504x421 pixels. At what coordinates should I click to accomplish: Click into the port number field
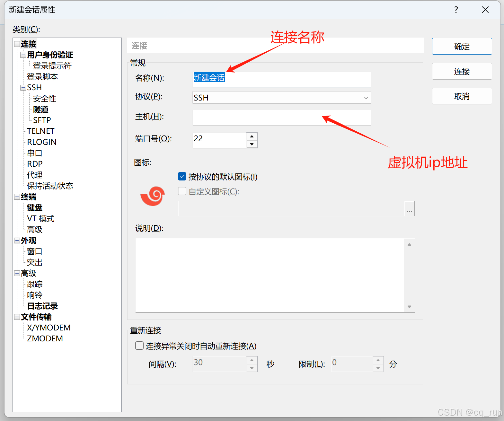pos(219,140)
